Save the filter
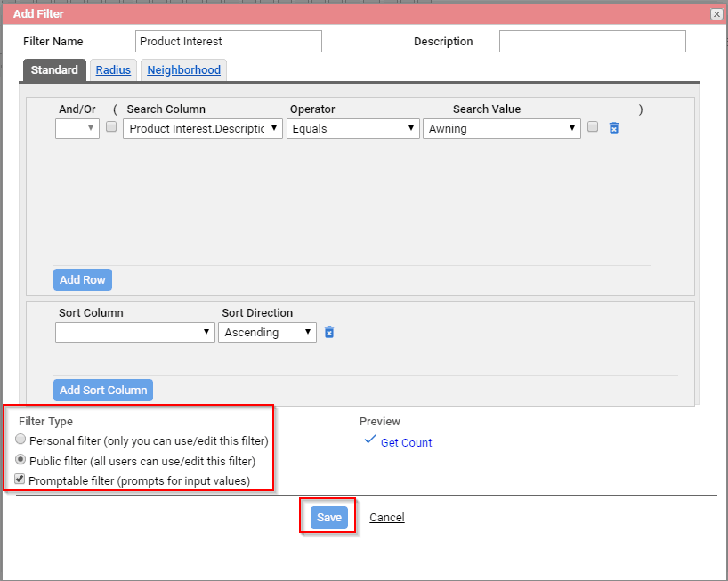The width and height of the screenshot is (728, 581). (329, 517)
